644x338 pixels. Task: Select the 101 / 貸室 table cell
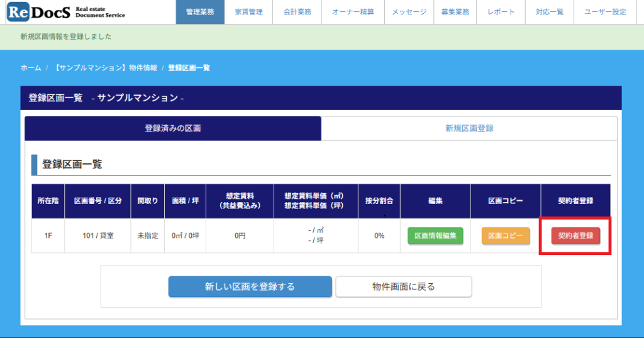click(x=97, y=236)
